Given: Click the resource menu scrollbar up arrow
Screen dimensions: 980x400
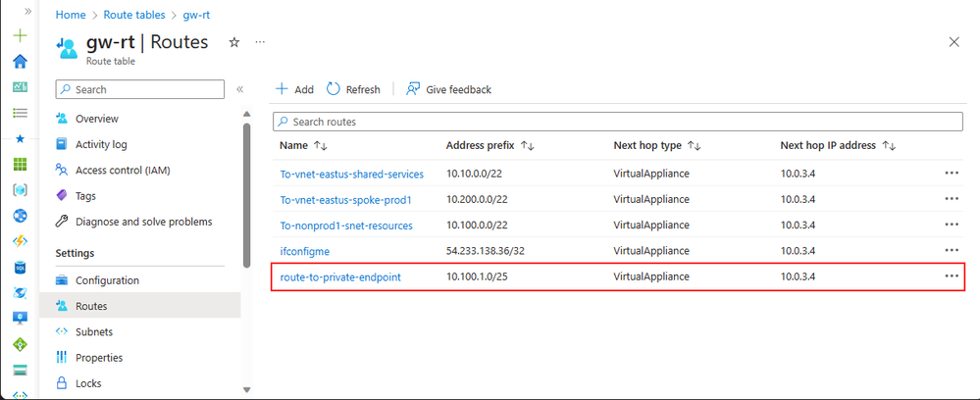Looking at the screenshot, I should tap(246, 114).
